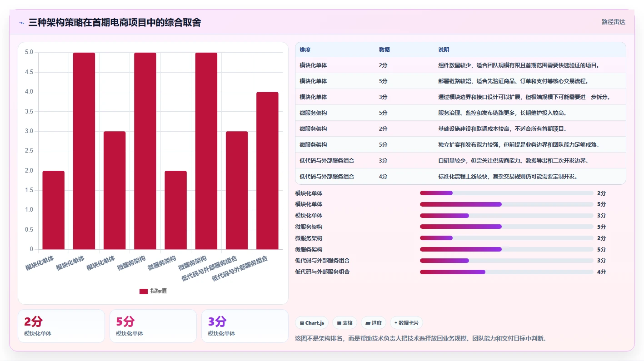Viewport: 644px width, 361px height.
Task: Click the 低代码与外部服务组合 chart bar at value 3.0
Action: coord(237,190)
